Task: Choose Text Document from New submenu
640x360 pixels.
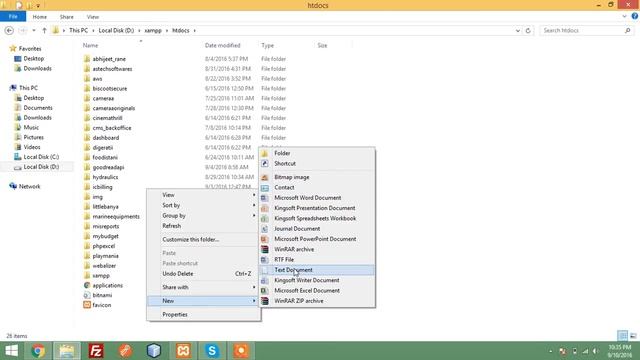Action: (x=317, y=270)
